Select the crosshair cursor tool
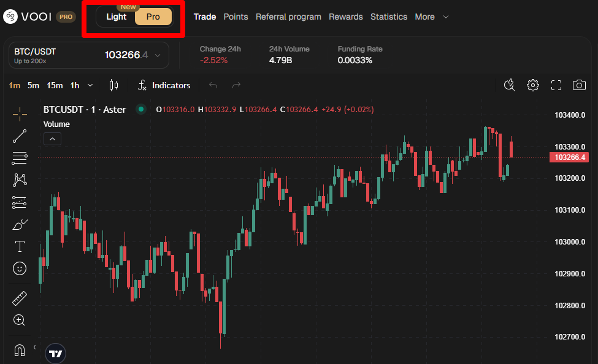The height and width of the screenshot is (364, 598). coord(20,114)
